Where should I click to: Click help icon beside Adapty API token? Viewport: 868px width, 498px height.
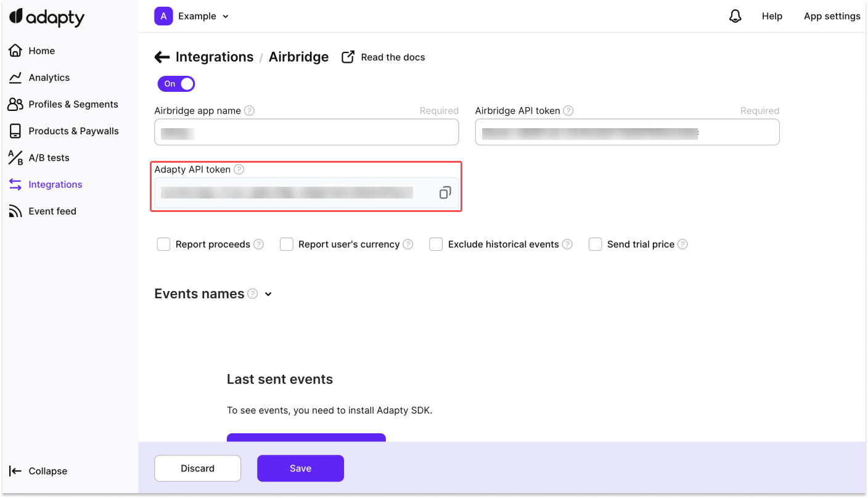(x=239, y=169)
